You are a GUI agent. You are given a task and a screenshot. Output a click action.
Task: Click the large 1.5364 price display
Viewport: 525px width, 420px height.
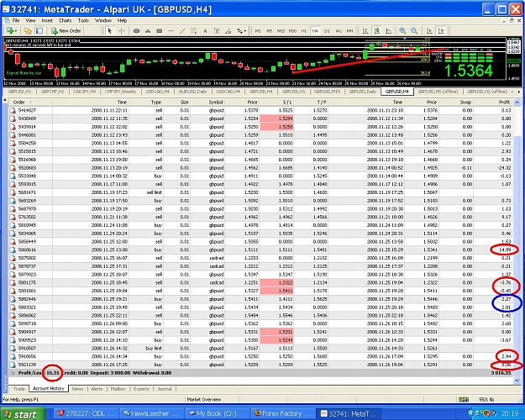[468, 71]
